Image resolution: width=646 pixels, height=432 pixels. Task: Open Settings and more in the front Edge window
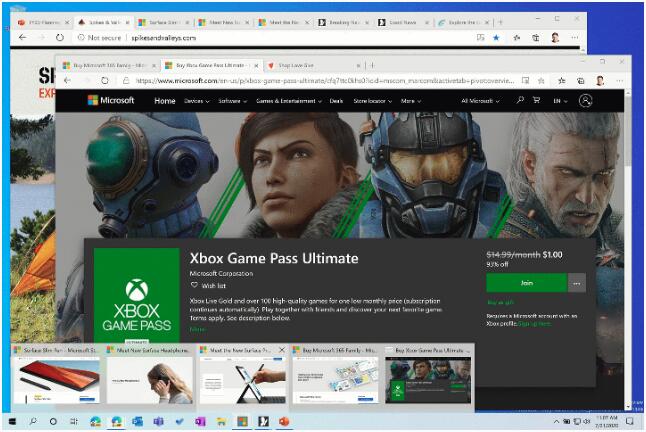[619, 81]
